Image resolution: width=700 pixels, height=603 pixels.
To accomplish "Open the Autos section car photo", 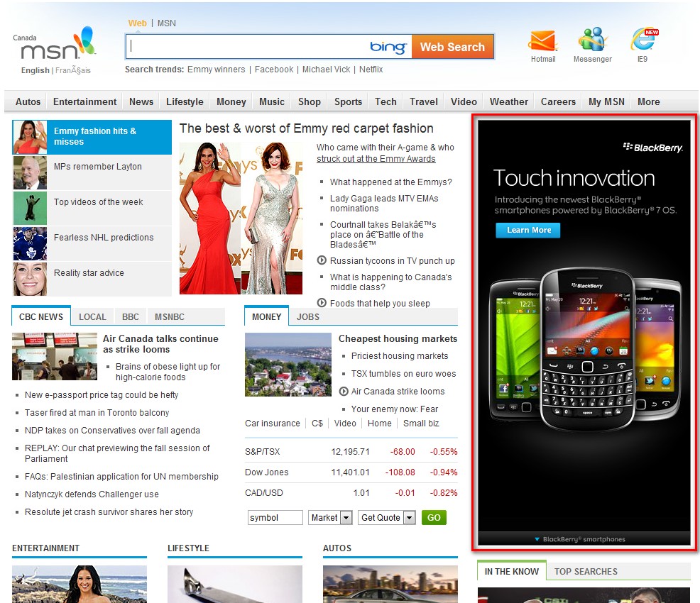I will (390, 585).
